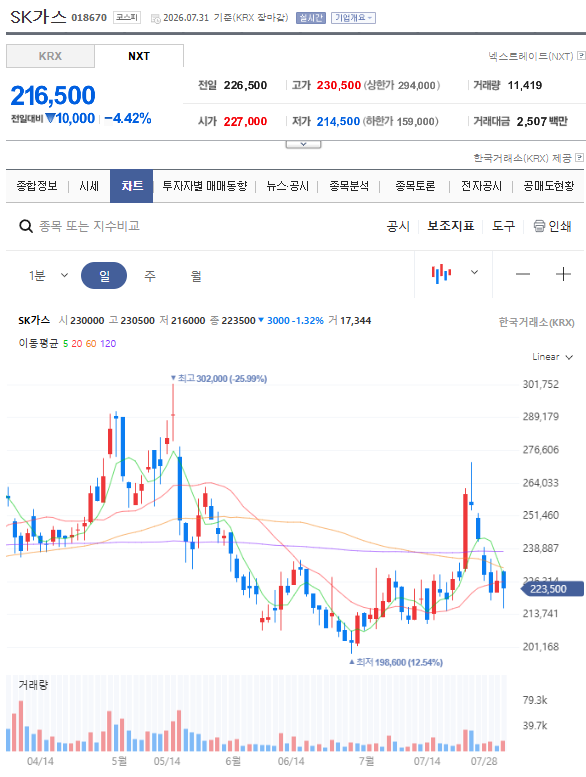Select the 주 weekly period

click(x=150, y=276)
